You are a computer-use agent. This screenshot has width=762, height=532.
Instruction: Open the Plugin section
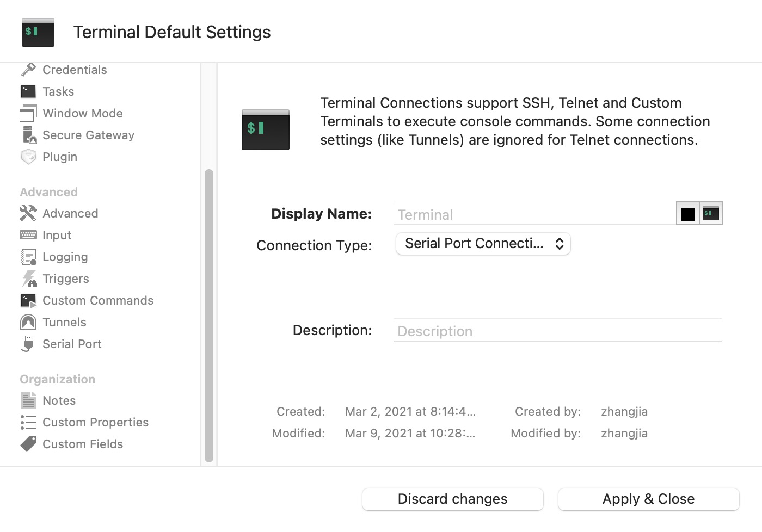59,157
